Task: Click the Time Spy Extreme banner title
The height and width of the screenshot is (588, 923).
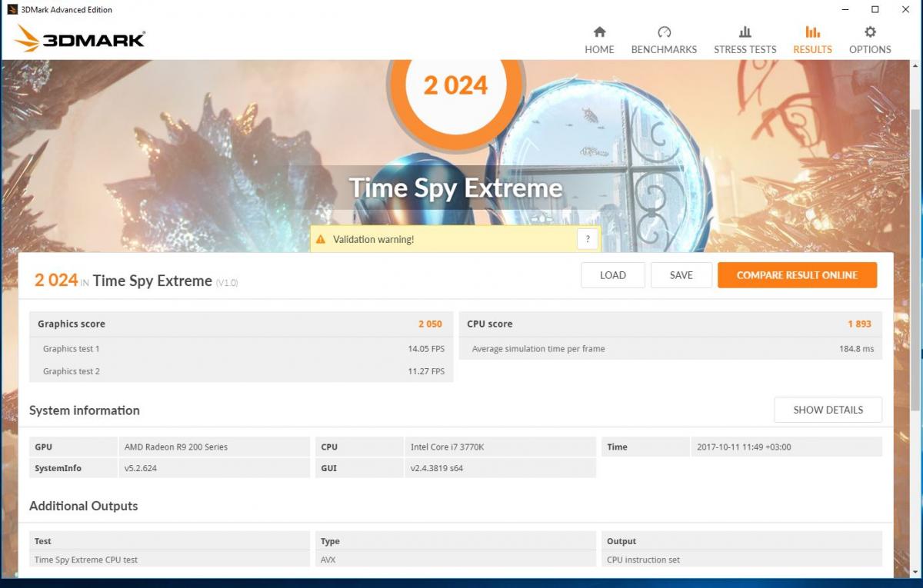Action: click(455, 188)
